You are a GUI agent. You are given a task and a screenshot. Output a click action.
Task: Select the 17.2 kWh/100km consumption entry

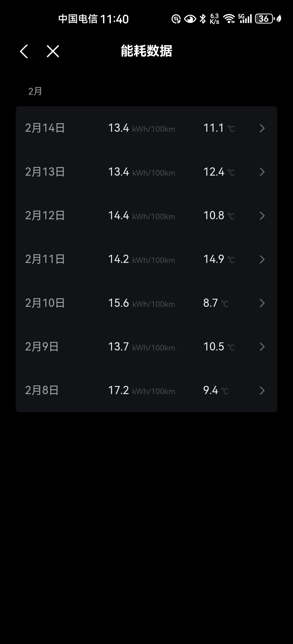(x=141, y=391)
